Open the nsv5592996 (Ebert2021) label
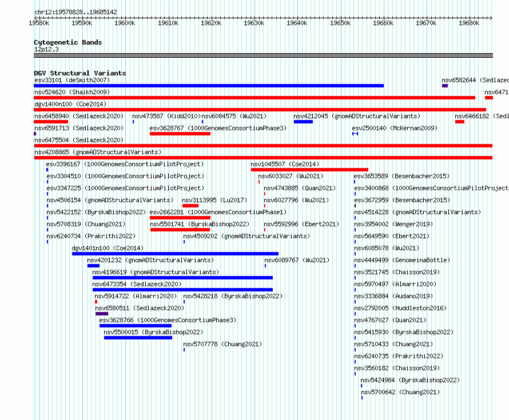This screenshot has width=509, height=420. pos(301,224)
